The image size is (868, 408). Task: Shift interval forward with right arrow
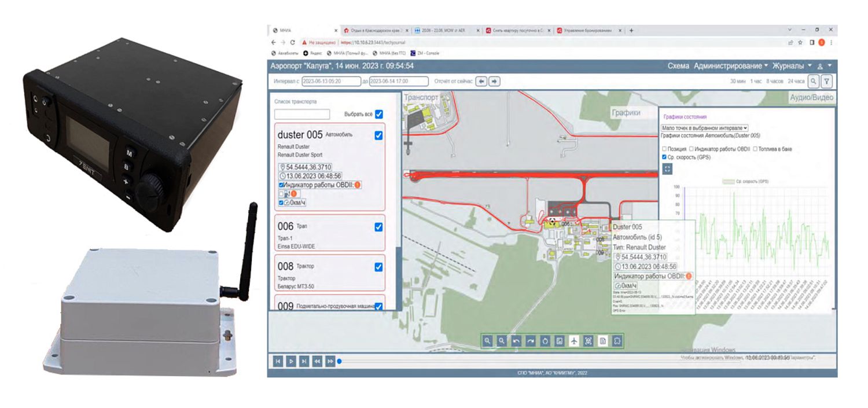tap(494, 82)
